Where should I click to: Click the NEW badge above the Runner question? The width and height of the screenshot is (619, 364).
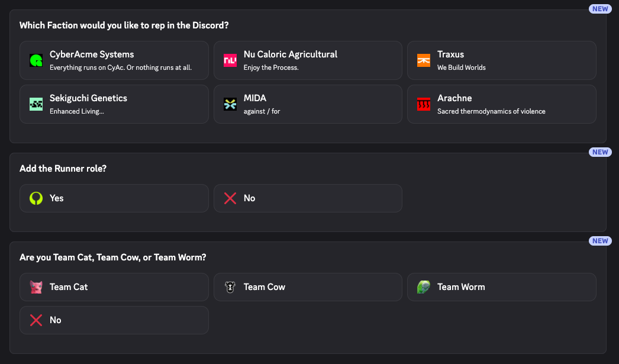(x=599, y=152)
